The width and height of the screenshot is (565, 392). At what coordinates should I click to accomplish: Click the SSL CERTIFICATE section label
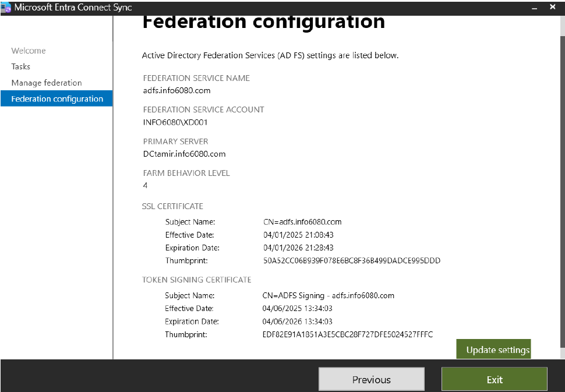pos(172,206)
